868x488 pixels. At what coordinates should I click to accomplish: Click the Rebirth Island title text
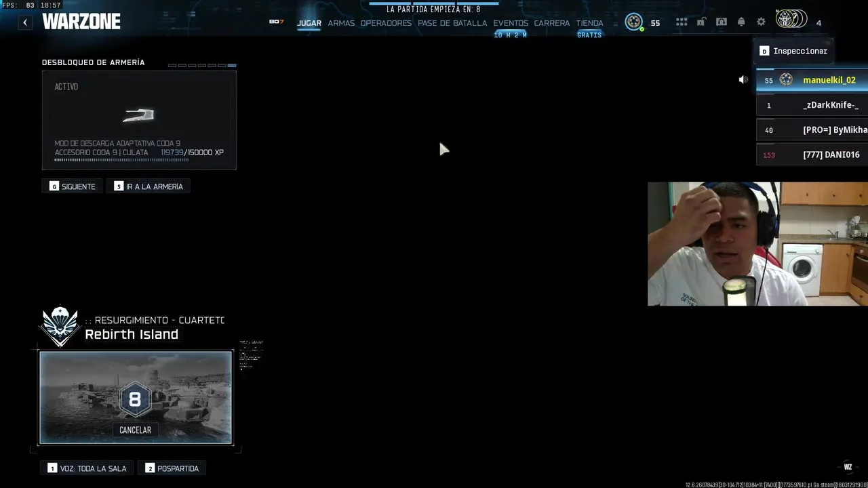(x=132, y=334)
